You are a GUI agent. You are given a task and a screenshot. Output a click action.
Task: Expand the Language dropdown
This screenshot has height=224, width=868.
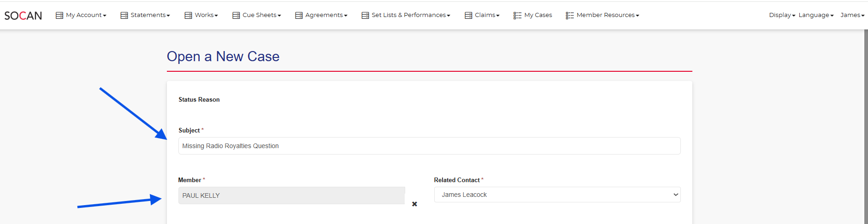pos(816,15)
